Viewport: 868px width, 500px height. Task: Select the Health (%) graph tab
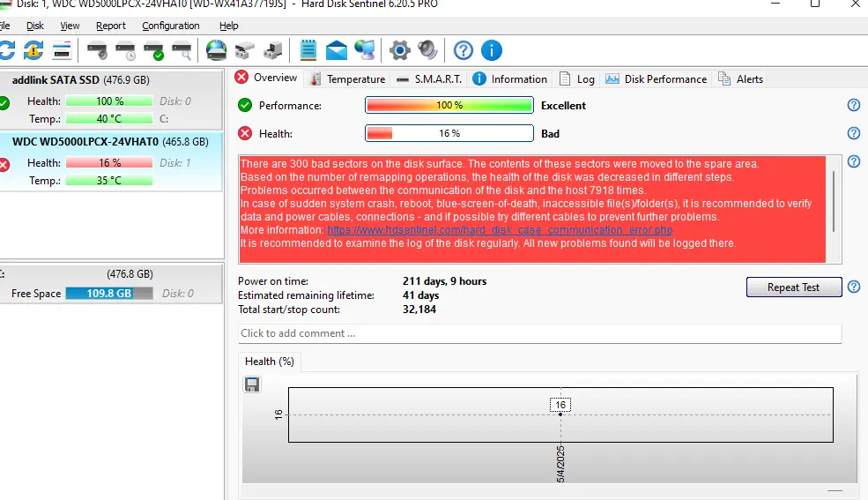point(270,362)
